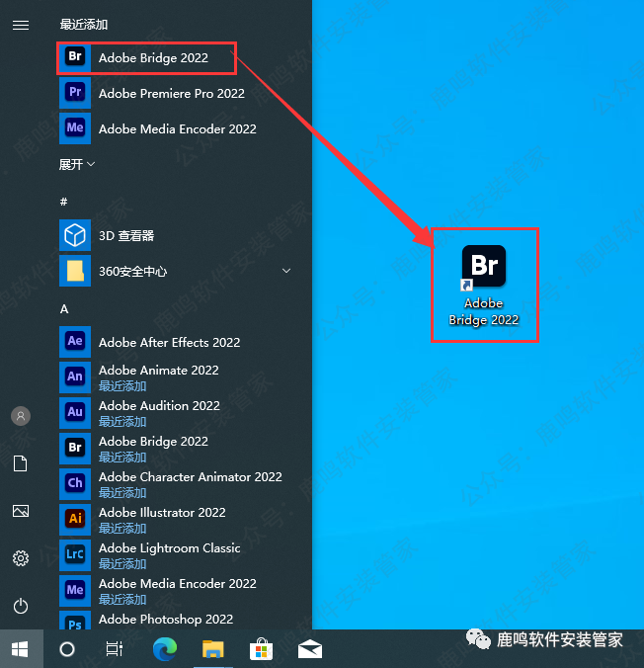Open Adobe Media Encoder 2022 in recently added
This screenshot has height=668, width=644.
[177, 128]
